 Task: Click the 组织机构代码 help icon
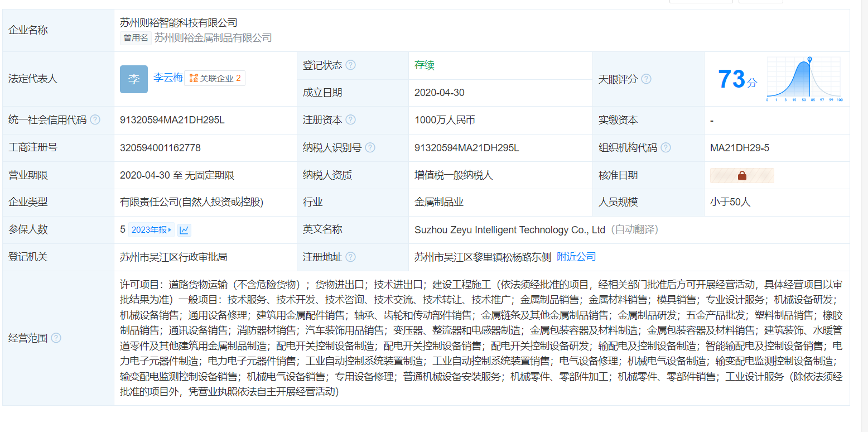[666, 148]
